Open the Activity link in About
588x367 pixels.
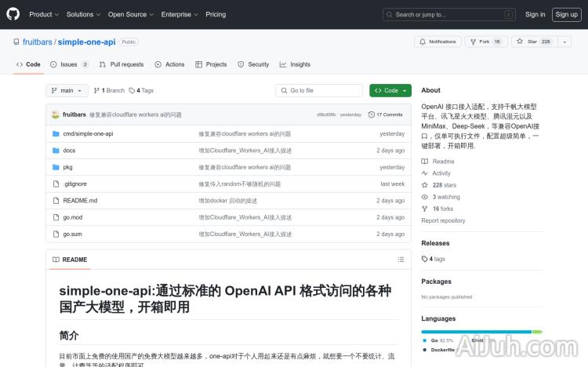click(436, 173)
